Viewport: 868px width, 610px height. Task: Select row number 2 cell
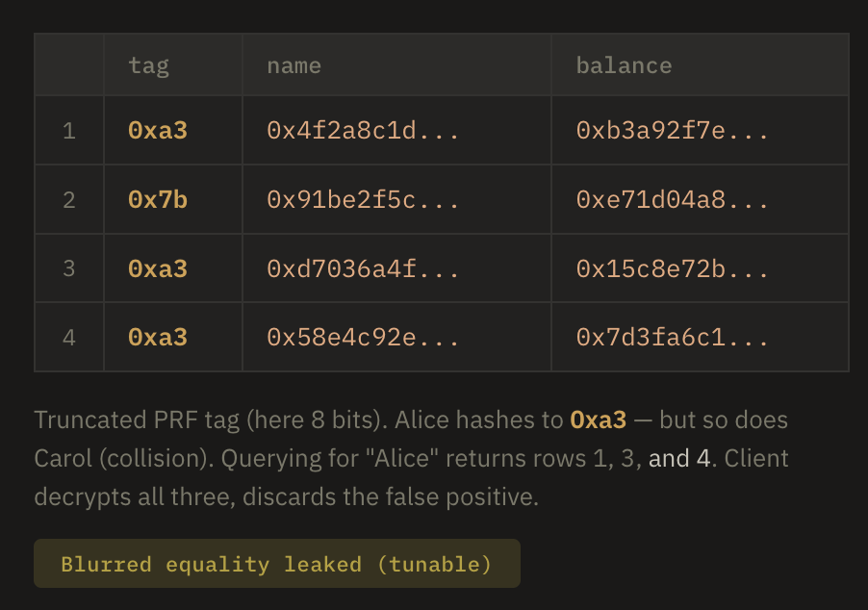pyautogui.click(x=68, y=200)
